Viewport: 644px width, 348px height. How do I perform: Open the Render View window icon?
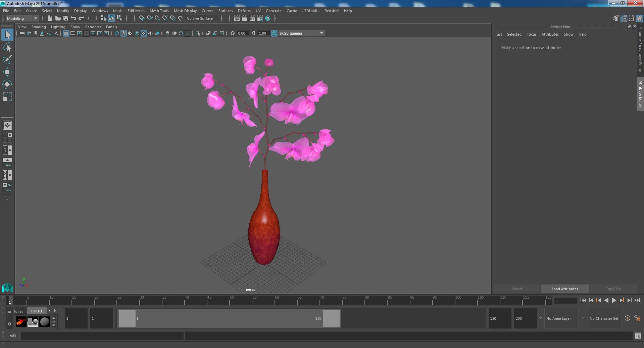(237, 18)
